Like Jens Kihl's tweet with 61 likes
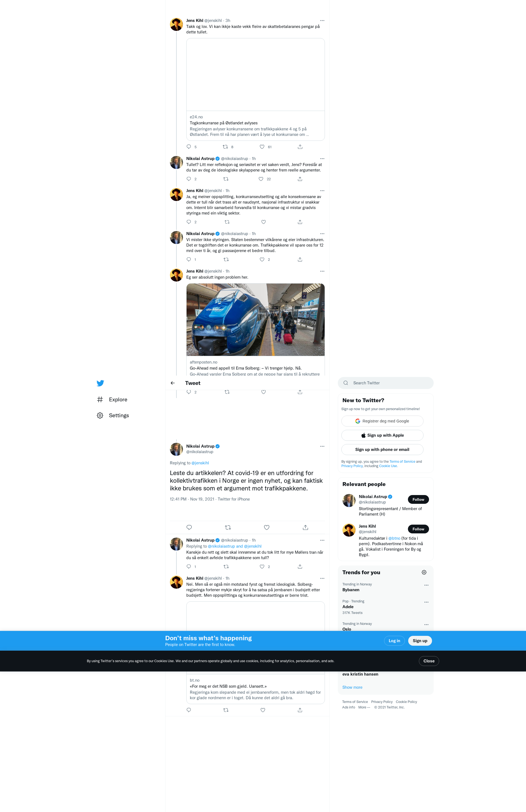 (x=262, y=147)
